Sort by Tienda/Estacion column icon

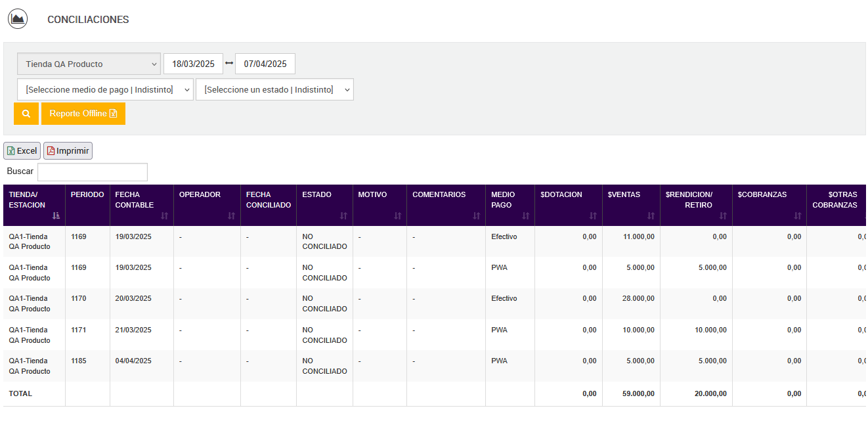point(56,215)
